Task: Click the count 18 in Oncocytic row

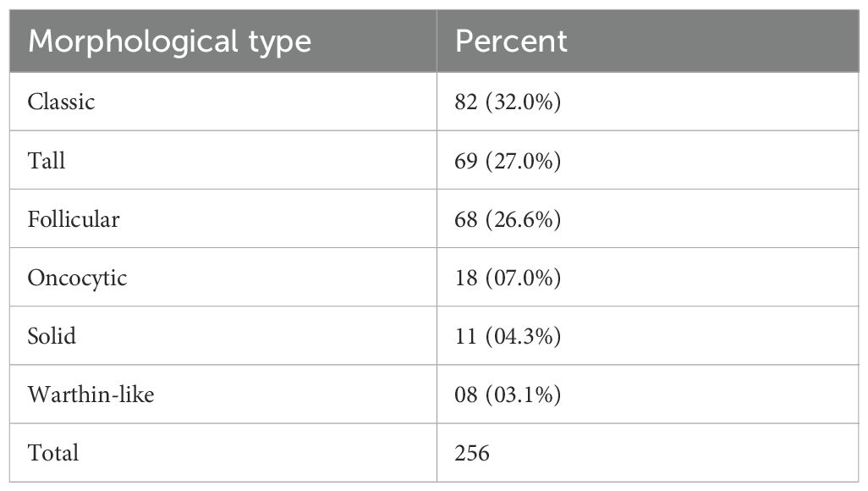Action: click(x=466, y=278)
